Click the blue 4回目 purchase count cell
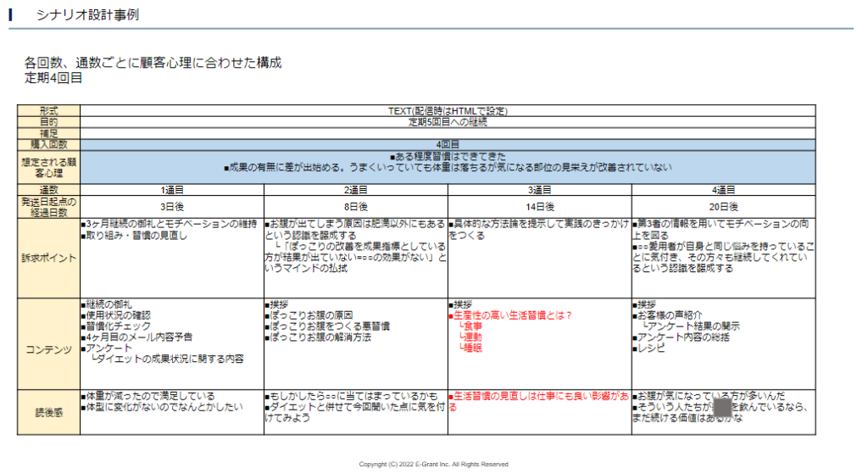 [x=448, y=144]
